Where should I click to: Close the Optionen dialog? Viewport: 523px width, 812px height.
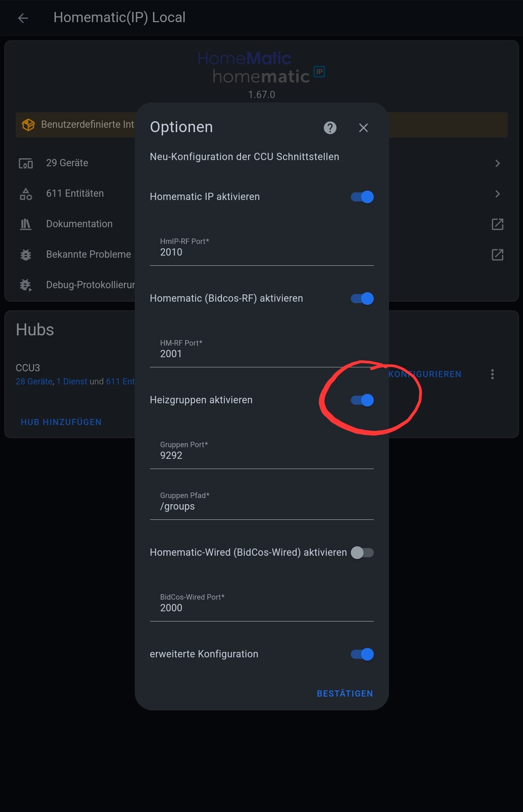363,128
